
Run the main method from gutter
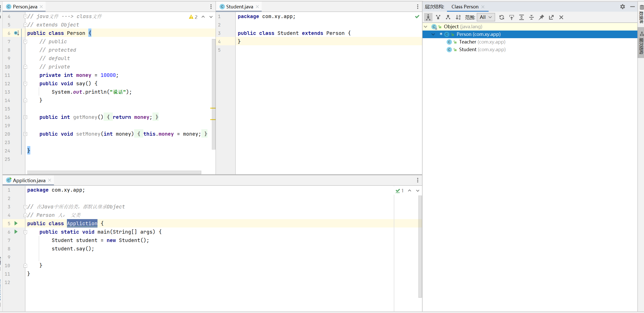click(x=16, y=232)
